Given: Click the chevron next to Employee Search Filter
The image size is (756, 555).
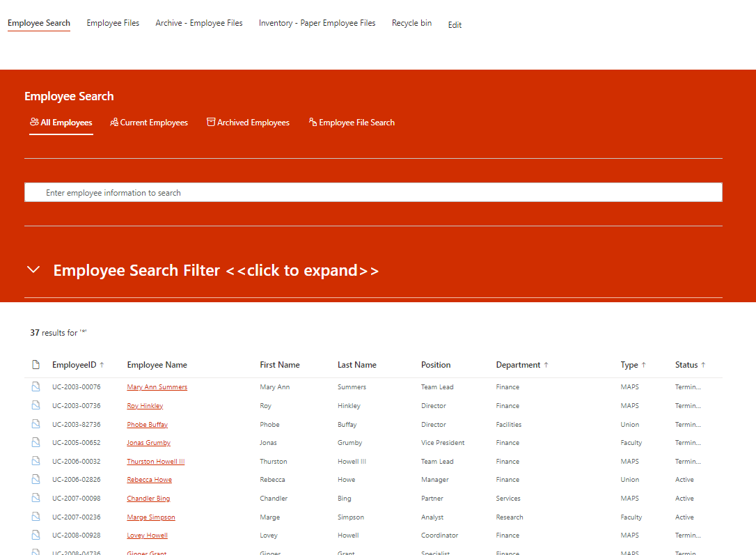Looking at the screenshot, I should pos(33,269).
